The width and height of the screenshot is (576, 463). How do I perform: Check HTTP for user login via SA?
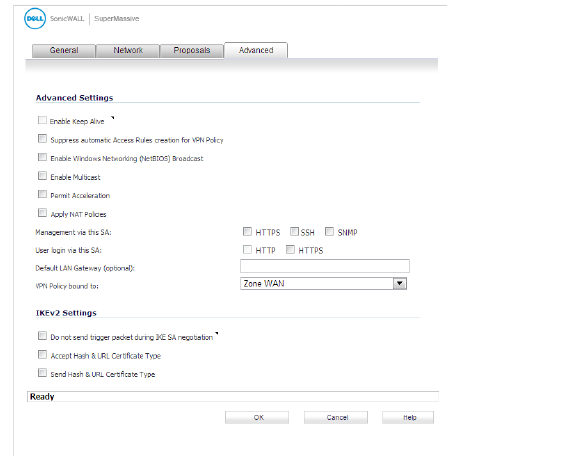tap(247, 250)
